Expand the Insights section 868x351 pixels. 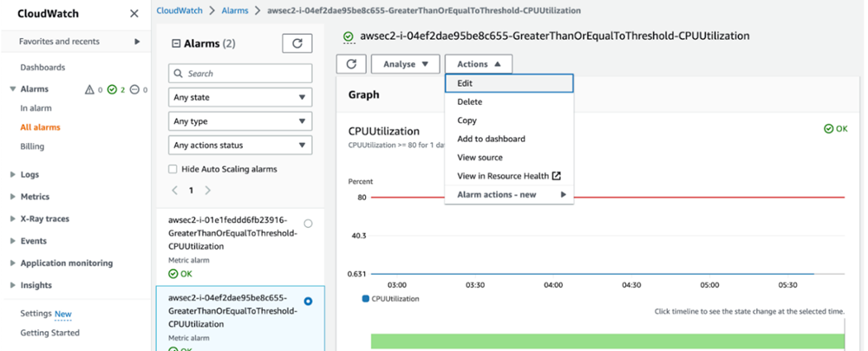(x=12, y=285)
